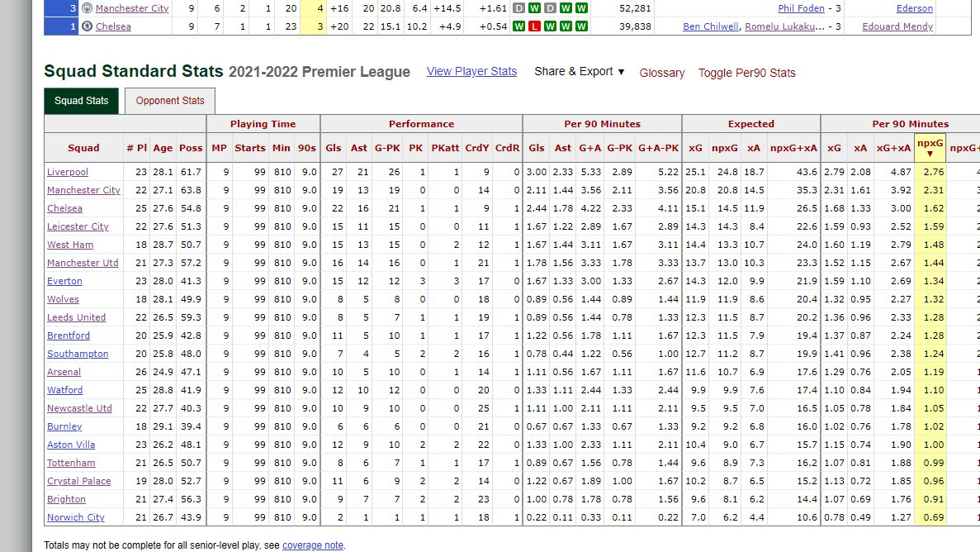
Task: Sort by the npxG+xA column header under Expected
Action: [793, 148]
